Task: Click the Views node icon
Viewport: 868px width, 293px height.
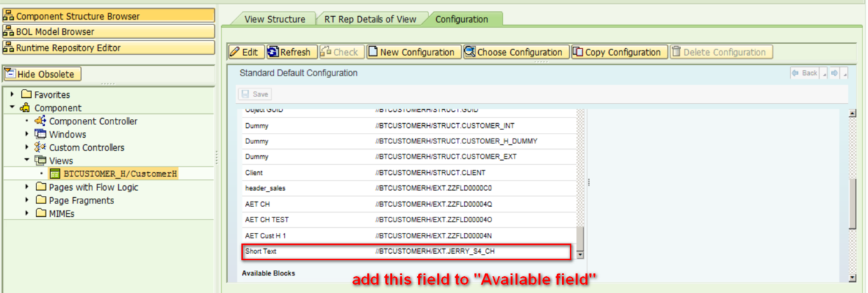Action: (x=41, y=161)
